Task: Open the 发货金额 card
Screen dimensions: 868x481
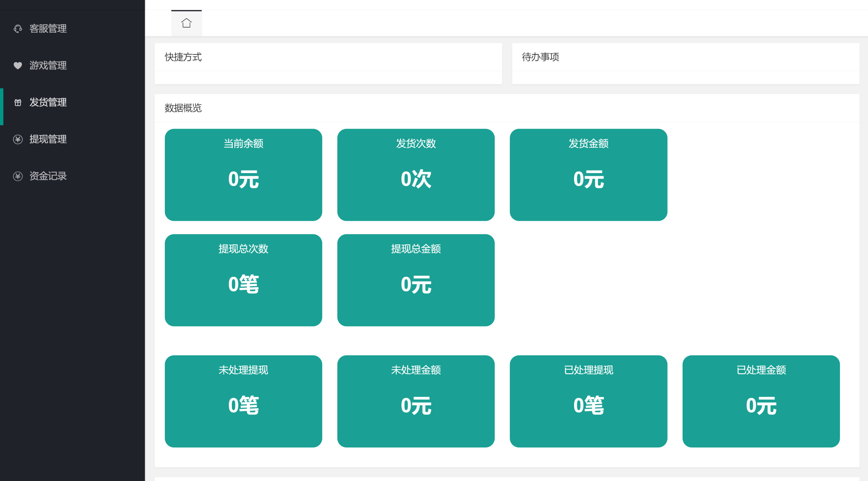Action: coord(589,173)
